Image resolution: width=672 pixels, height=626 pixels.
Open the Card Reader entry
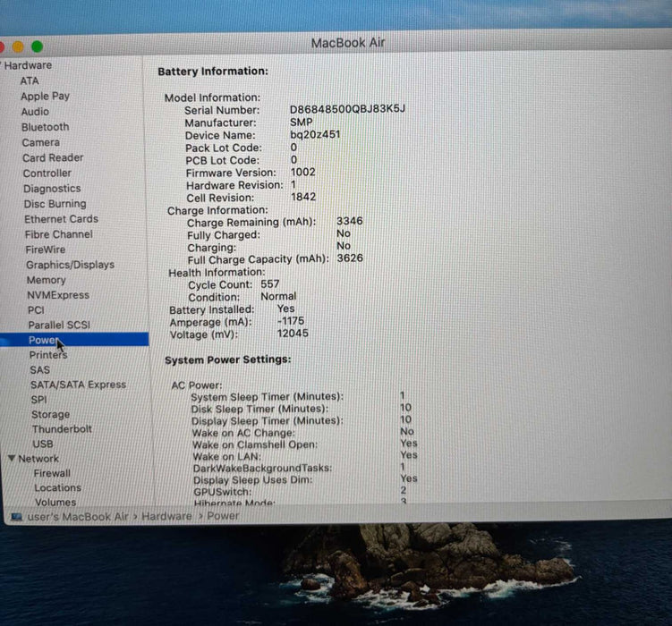tap(53, 158)
